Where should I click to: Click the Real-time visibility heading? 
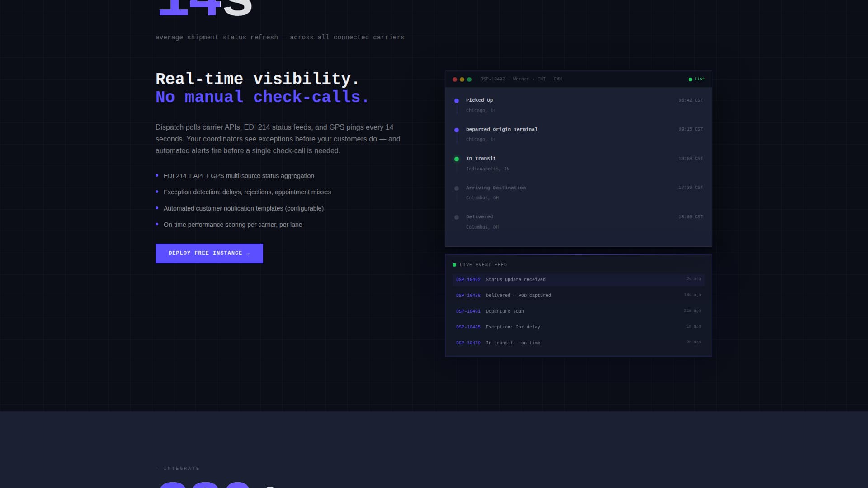(257, 79)
